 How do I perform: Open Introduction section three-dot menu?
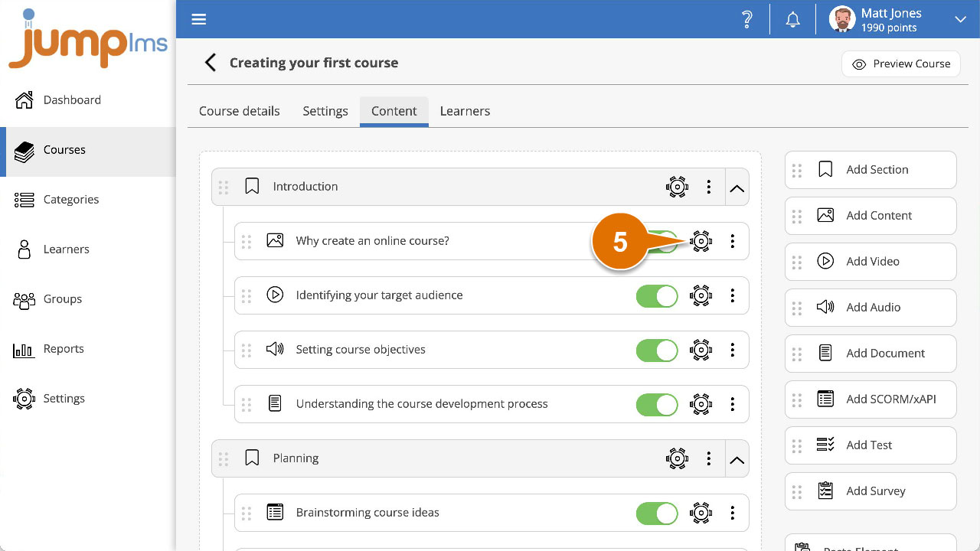click(709, 187)
